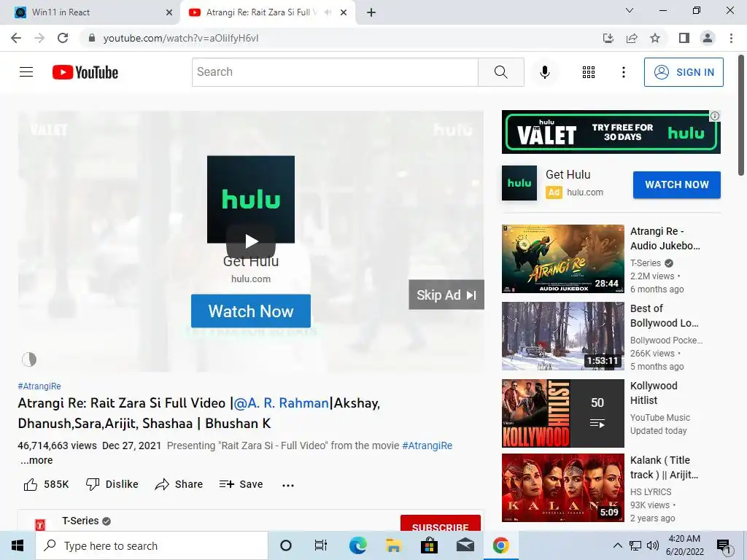Open Kollywood Hitlist title text
Viewport: 747px width, 560px height.
tap(654, 393)
